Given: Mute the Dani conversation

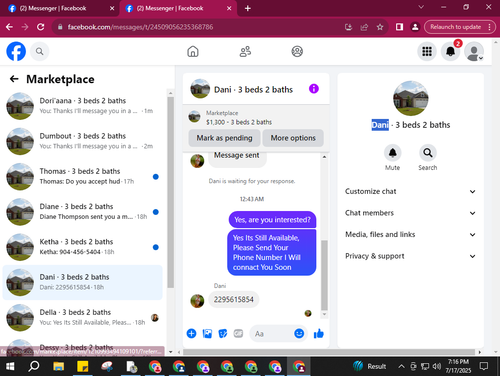Looking at the screenshot, I should click(393, 153).
